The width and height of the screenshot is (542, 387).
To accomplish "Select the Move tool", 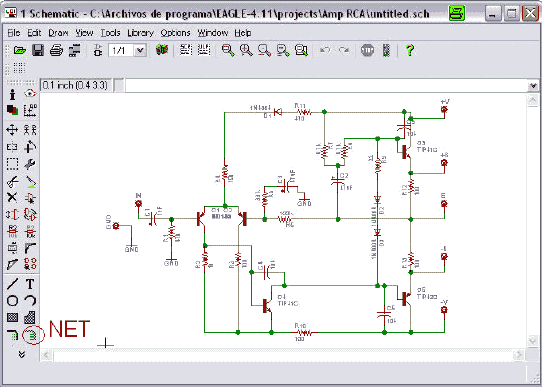I will pyautogui.click(x=12, y=130).
